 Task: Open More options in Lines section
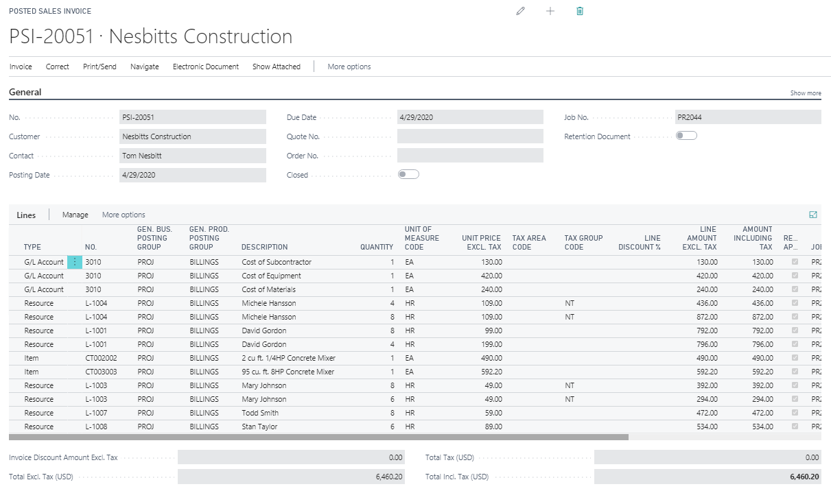coord(124,215)
